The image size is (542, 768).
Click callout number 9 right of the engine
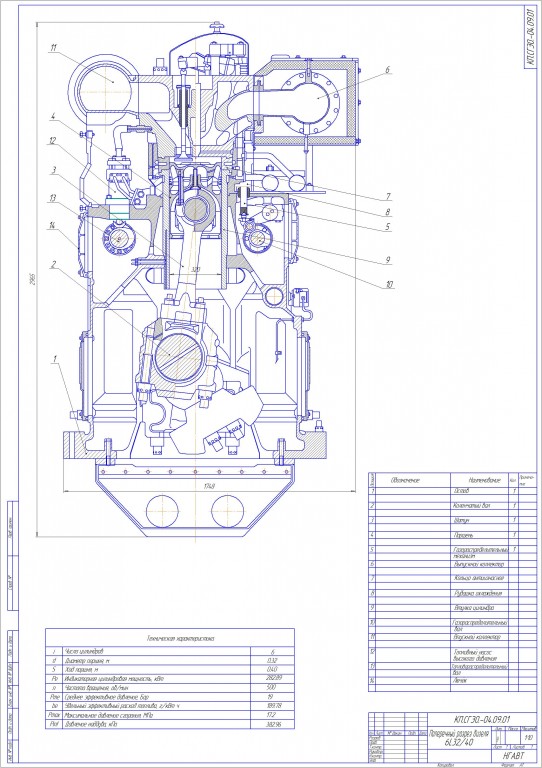[388, 260]
